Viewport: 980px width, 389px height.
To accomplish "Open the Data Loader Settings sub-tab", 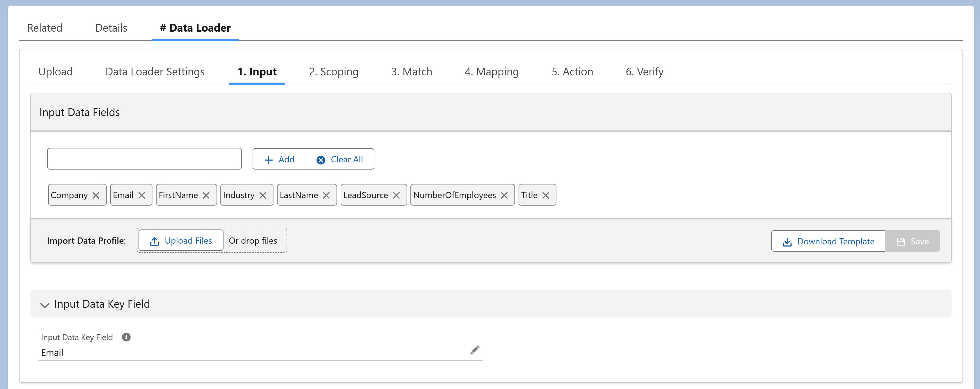I will (155, 72).
